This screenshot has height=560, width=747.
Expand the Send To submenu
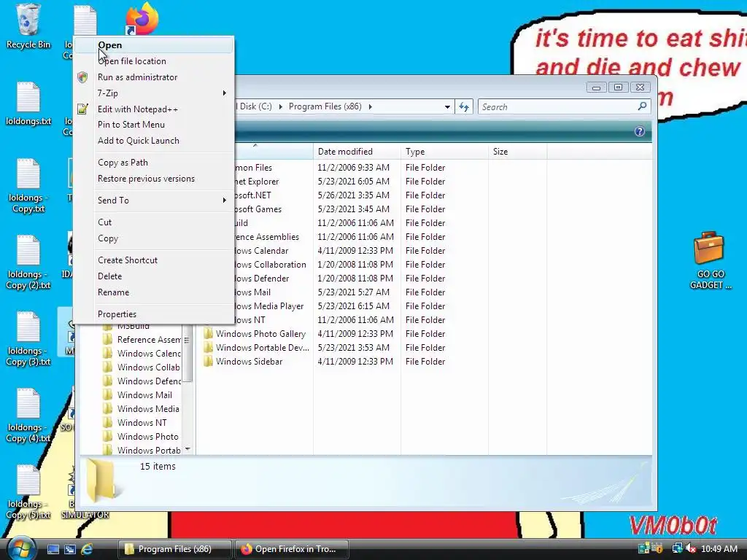(x=154, y=201)
